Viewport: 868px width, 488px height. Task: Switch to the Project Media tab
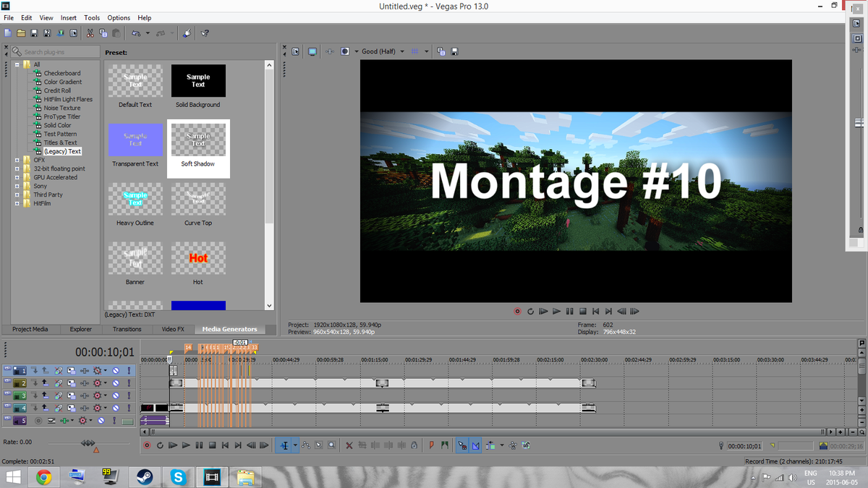[x=30, y=329]
